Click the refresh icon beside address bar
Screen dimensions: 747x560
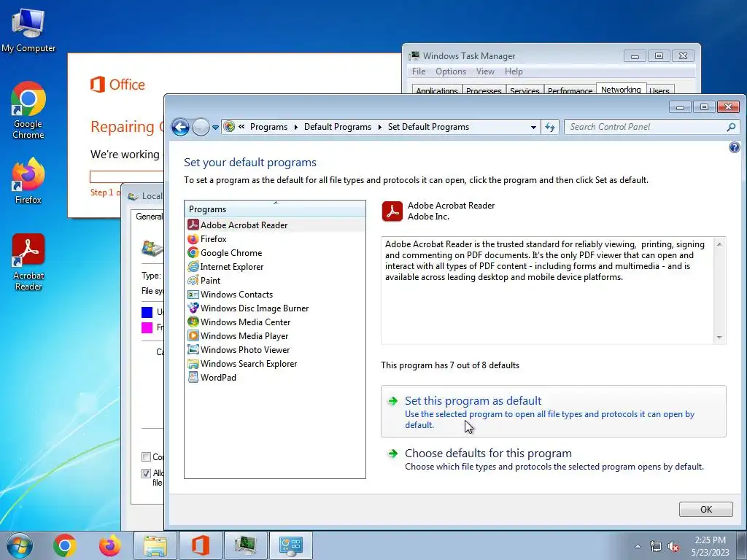[x=550, y=127]
